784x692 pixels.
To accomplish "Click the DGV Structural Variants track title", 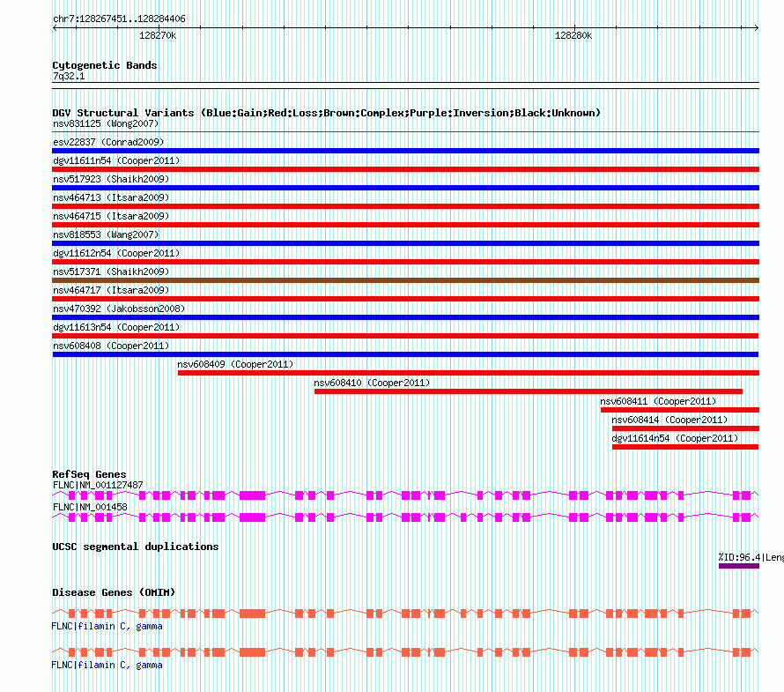I will [326, 113].
